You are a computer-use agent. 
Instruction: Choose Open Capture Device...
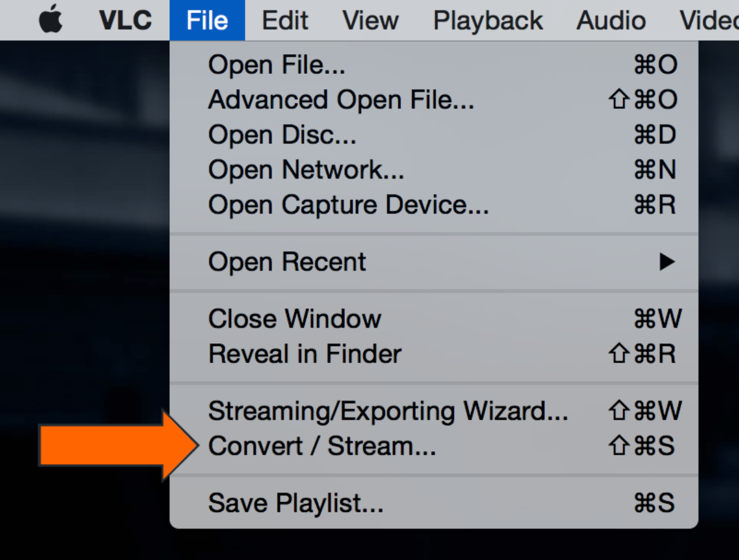pos(348,205)
